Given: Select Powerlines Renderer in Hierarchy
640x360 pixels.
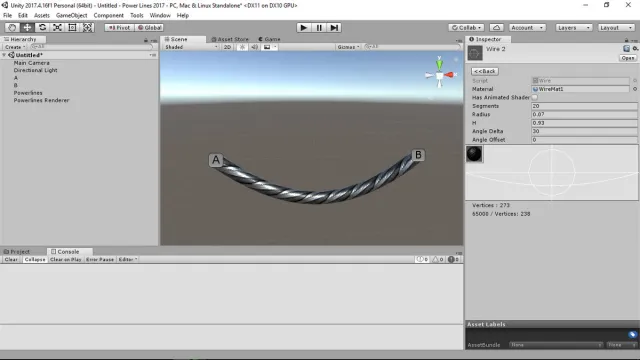Looking at the screenshot, I should point(41,100).
